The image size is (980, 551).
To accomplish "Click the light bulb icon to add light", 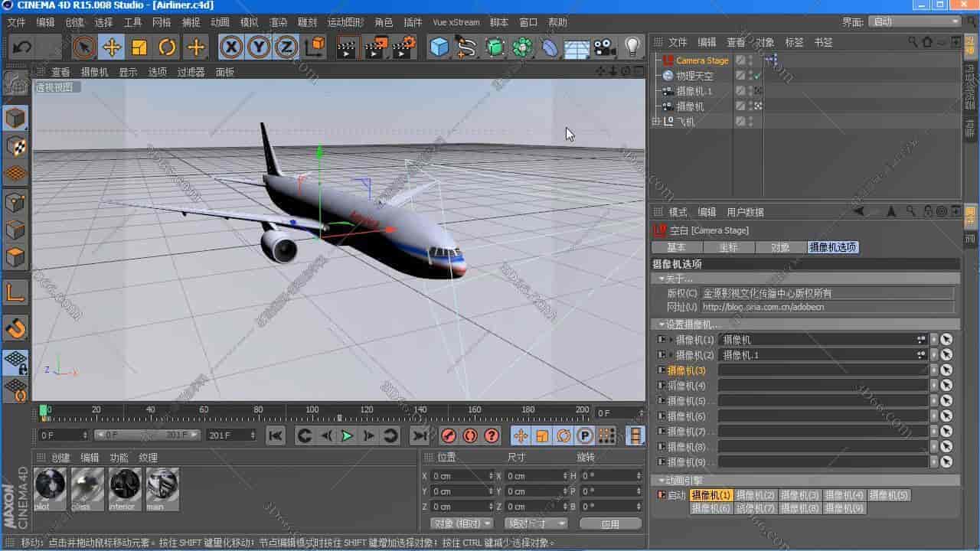I will pos(632,47).
